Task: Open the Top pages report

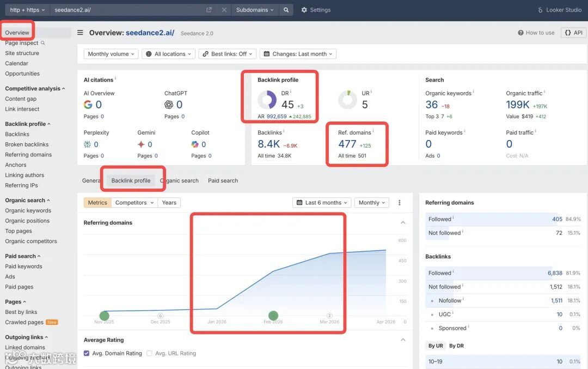Action: click(19, 231)
